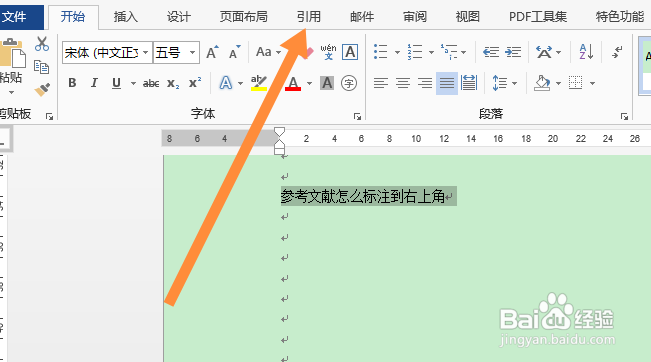
Task: Switch to the 设计 ribbon tab
Action: point(179,17)
